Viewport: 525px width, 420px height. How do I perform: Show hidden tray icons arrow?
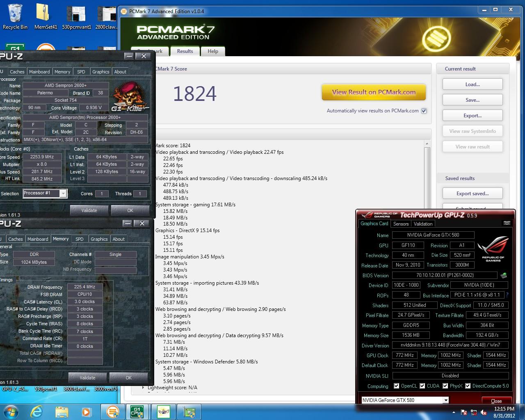(x=454, y=412)
